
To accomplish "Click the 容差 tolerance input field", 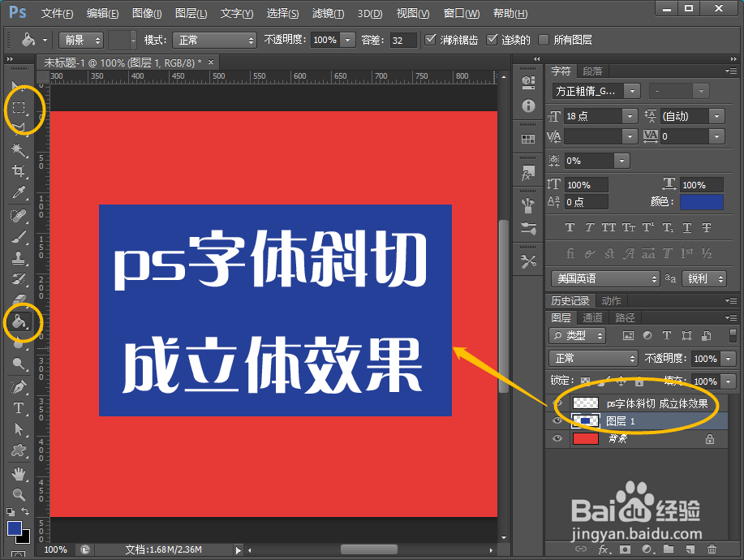I will [x=403, y=38].
